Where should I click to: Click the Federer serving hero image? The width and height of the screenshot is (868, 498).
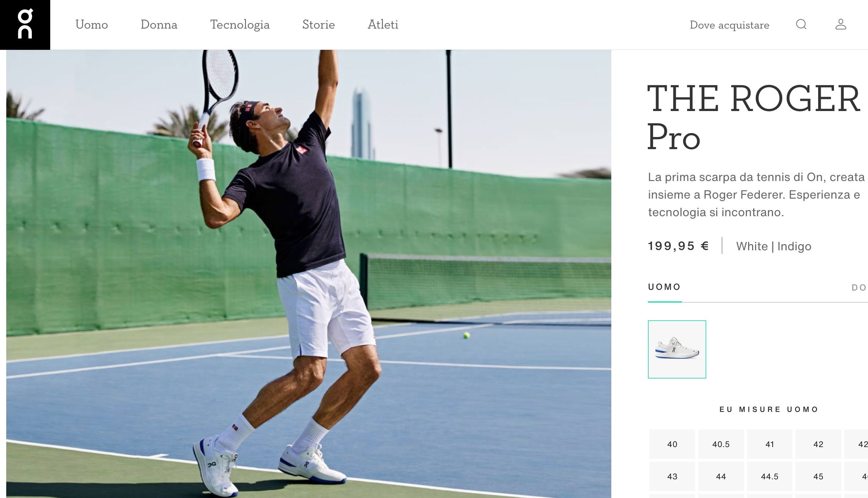[x=309, y=274]
